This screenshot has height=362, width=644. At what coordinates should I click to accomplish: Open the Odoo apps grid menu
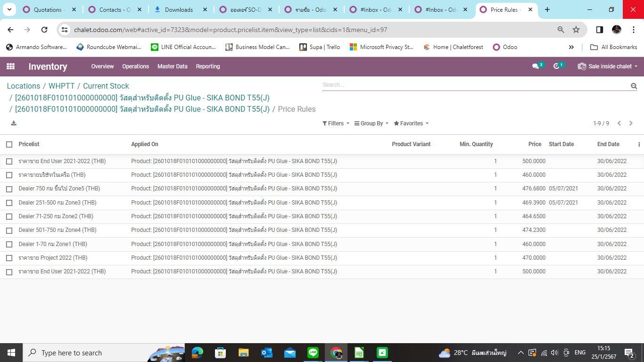[10, 66]
